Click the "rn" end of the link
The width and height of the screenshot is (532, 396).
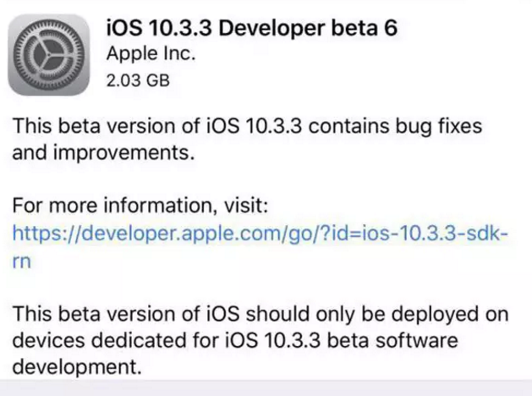pyautogui.click(x=23, y=261)
